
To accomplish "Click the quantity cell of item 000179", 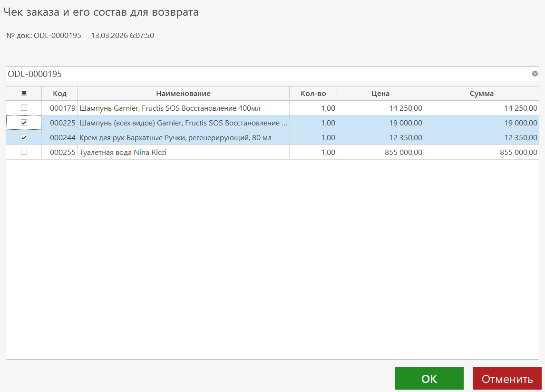I will (327, 108).
